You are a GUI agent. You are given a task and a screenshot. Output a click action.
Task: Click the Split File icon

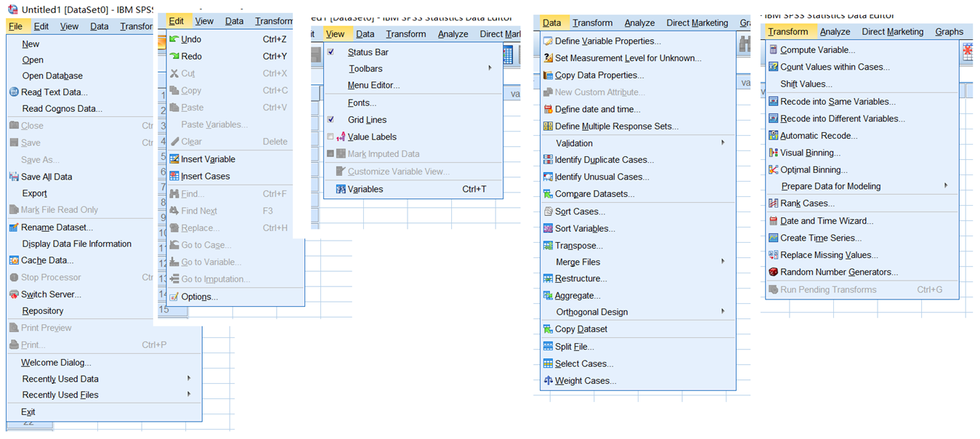coord(548,347)
